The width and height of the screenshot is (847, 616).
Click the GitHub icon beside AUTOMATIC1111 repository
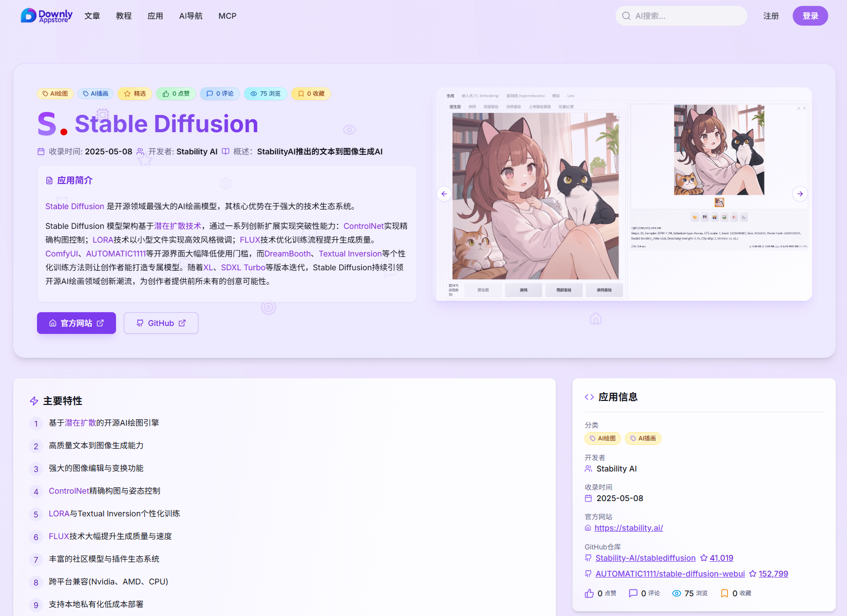click(x=588, y=574)
